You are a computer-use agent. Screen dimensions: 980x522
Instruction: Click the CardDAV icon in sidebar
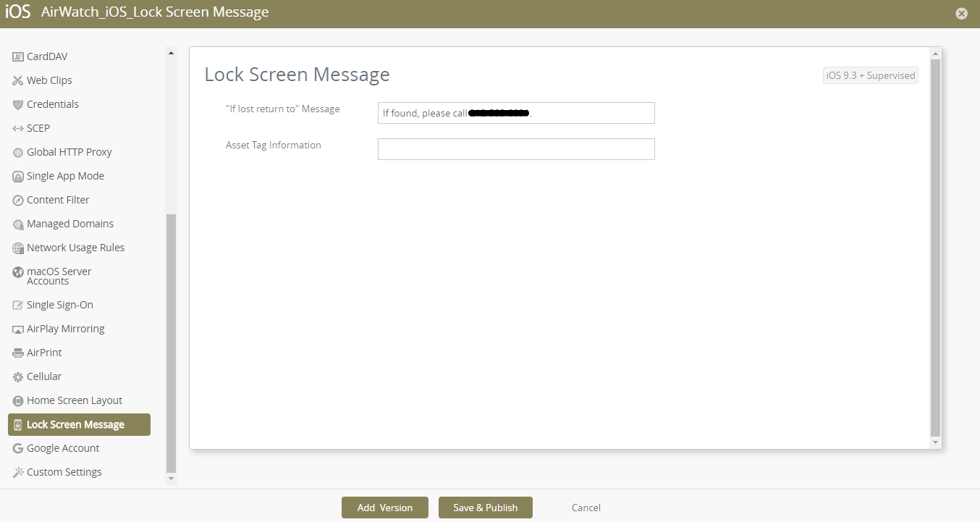(18, 56)
